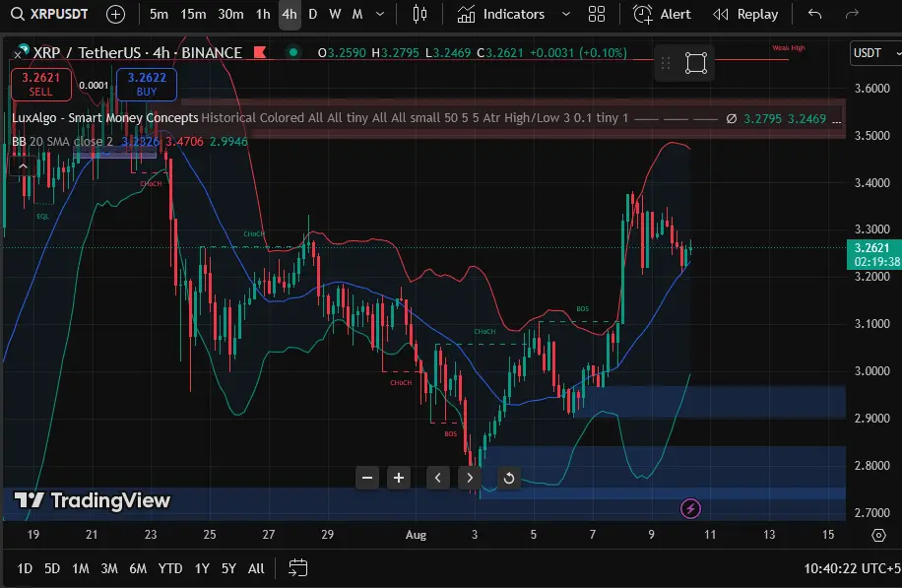Viewport: 902px width, 588px height.
Task: Set the date range to 1M
Action: (81, 568)
